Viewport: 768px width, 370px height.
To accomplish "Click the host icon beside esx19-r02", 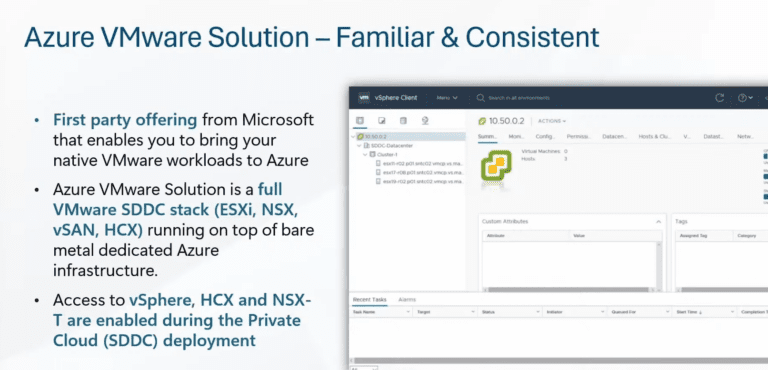I will pyautogui.click(x=378, y=181).
